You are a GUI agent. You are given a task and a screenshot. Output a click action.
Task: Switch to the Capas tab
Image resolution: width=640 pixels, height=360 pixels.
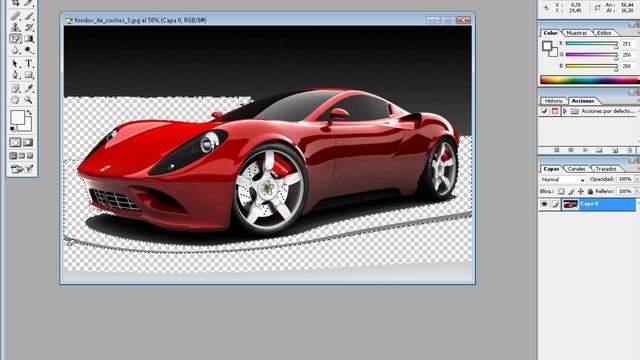tap(551, 169)
